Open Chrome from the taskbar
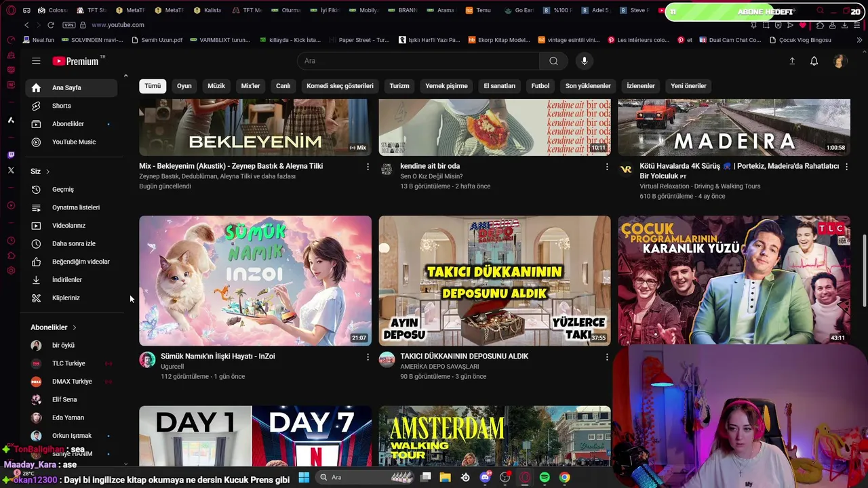Image resolution: width=868 pixels, height=488 pixels. point(564,477)
